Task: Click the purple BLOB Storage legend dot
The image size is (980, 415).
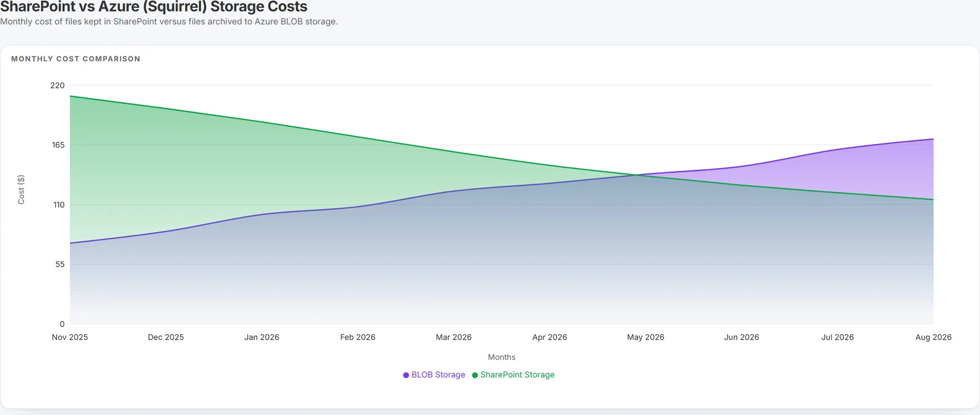Action: (x=405, y=375)
